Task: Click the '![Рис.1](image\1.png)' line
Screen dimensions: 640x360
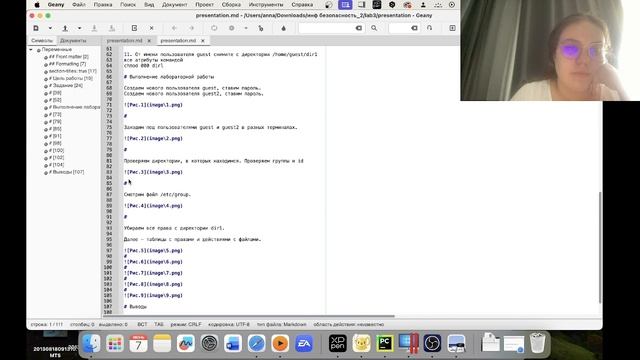Action: pos(153,105)
